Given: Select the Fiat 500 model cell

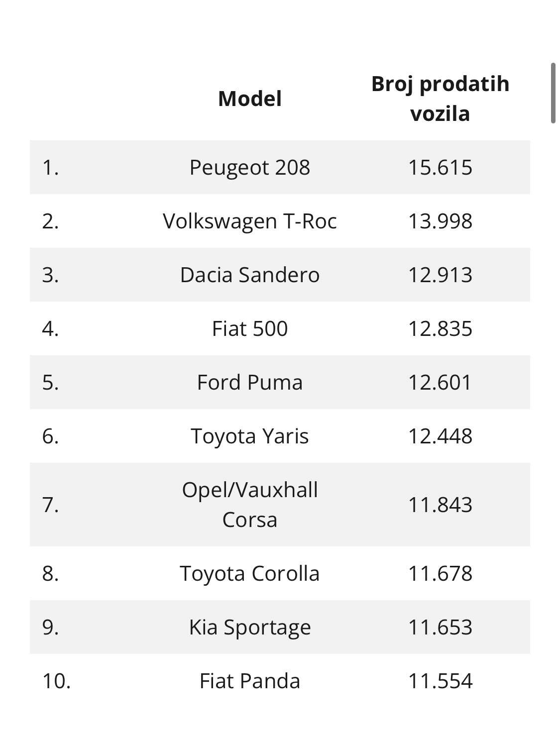Looking at the screenshot, I should [250, 328].
